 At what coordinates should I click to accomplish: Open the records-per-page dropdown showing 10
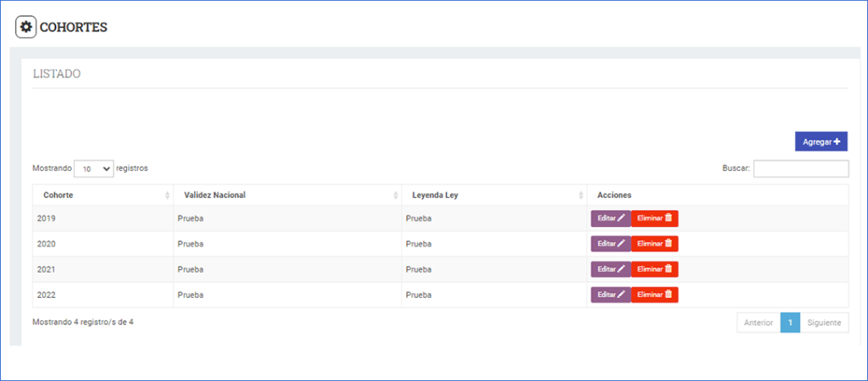(x=94, y=168)
